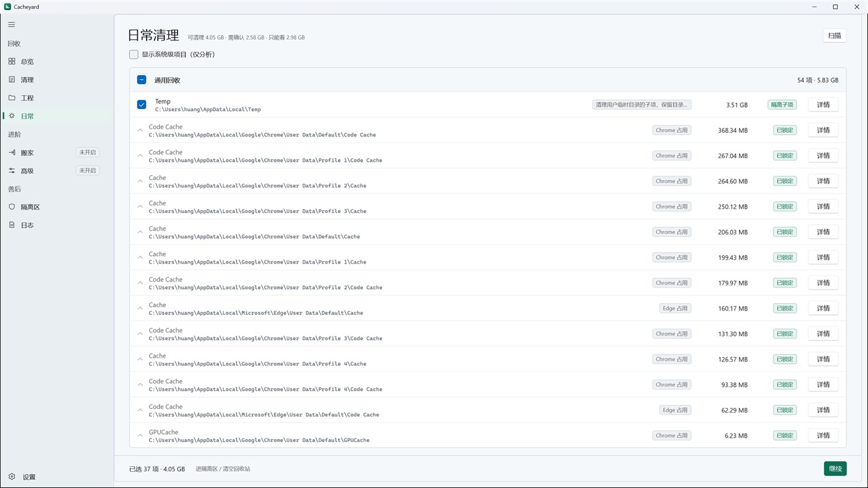The image size is (868, 488).
Task: Open the 工程 folder icon
Action: tap(12, 98)
